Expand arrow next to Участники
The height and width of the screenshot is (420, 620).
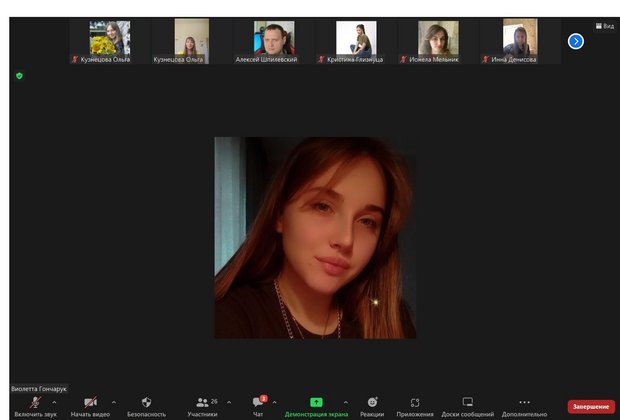pyautogui.click(x=229, y=402)
